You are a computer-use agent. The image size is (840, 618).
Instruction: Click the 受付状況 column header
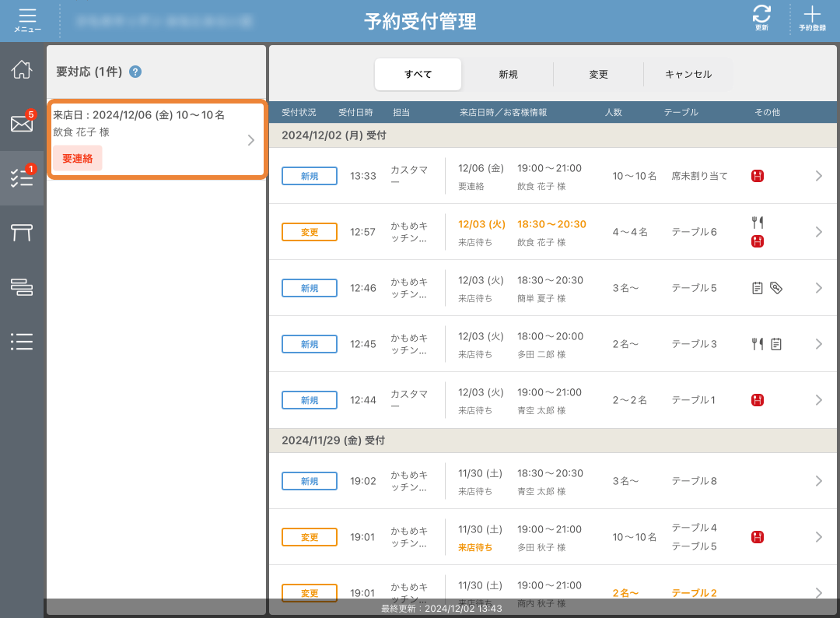coord(299,113)
